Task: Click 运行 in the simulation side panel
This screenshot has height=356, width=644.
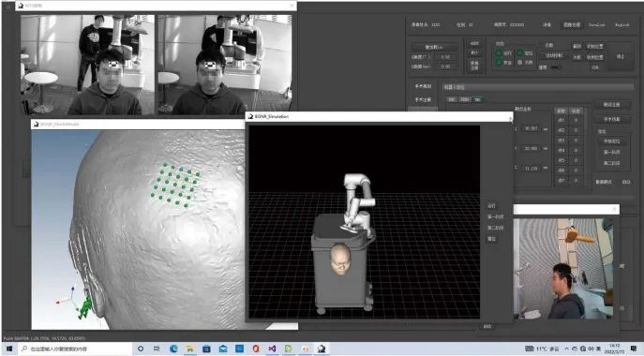Action: 491,206
